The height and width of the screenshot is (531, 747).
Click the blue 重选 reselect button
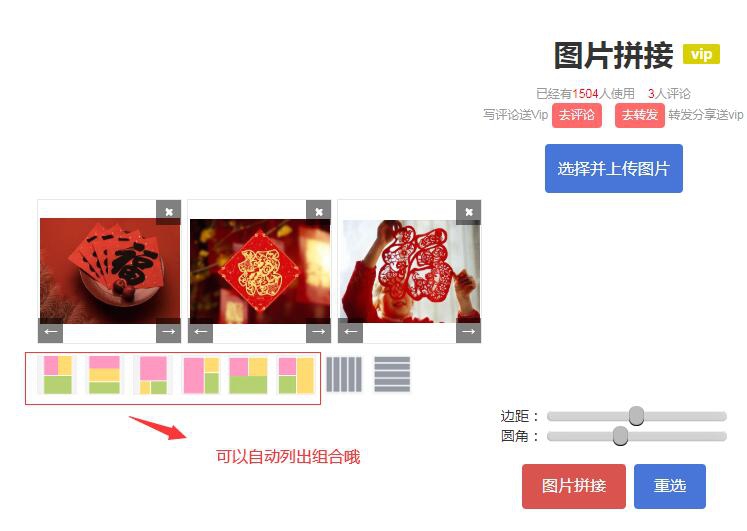670,486
